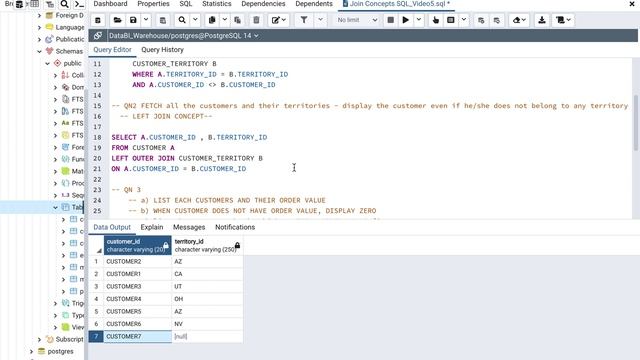Viewport: 640px width, 360px height.
Task: Click the Rollback transaction icon
Action: pos(497,20)
